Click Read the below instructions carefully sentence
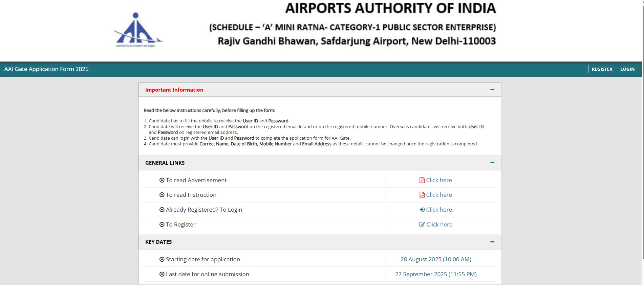 (209, 110)
